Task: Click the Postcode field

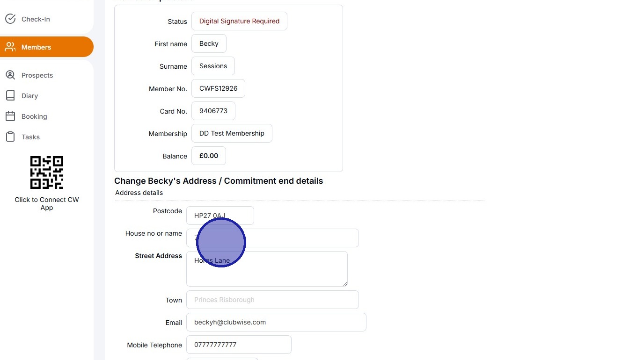Action: [x=220, y=216]
